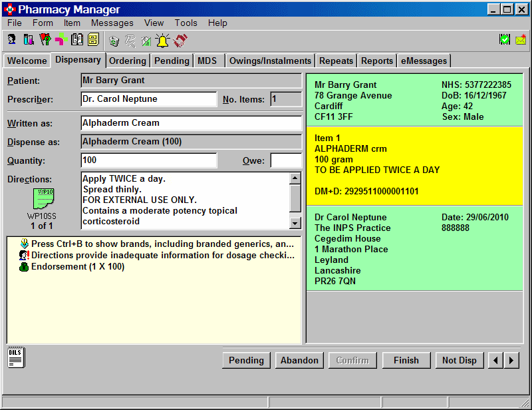Go to previous item with left arrow button
The width and height of the screenshot is (532, 410).
click(495, 360)
